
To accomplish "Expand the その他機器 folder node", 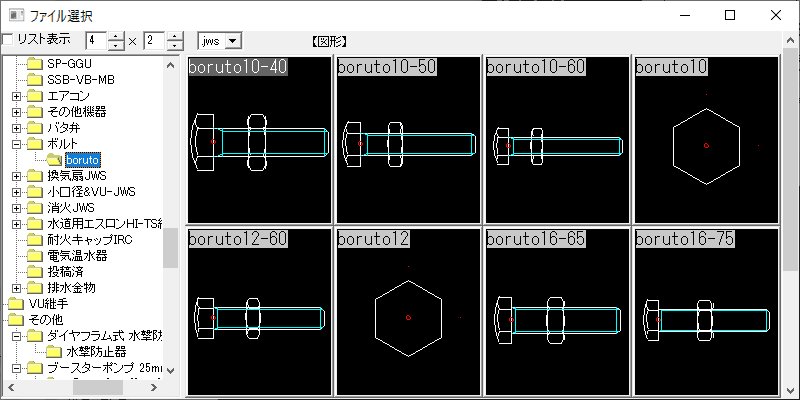I will point(17,112).
